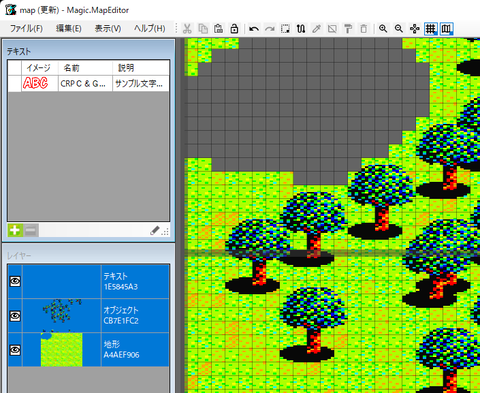Select the rectangular selection tool
This screenshot has width=480, height=393.
285,29
